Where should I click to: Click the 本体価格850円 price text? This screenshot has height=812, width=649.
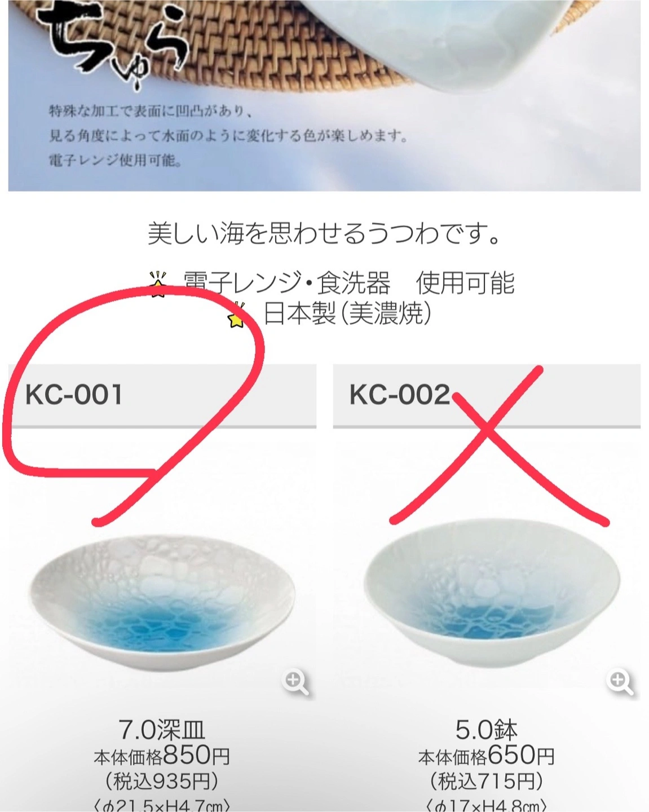(x=162, y=756)
